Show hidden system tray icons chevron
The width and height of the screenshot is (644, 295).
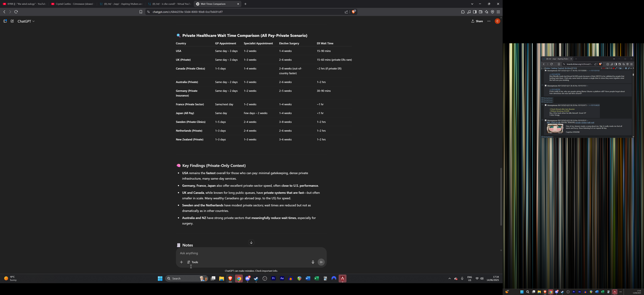click(449, 278)
